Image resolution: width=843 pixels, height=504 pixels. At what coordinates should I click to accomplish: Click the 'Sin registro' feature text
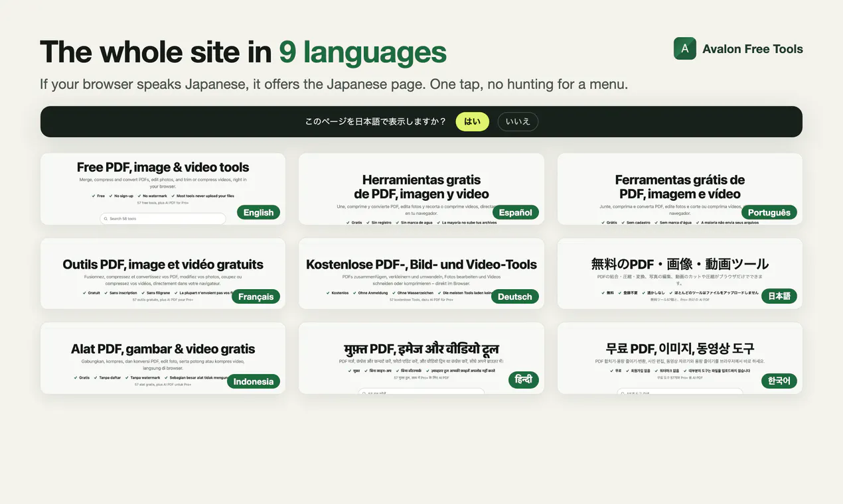[x=382, y=223]
